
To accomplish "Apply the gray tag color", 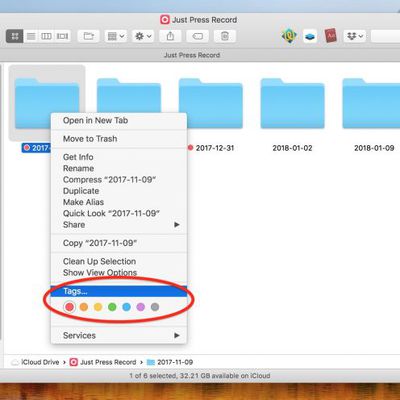I will tap(155, 307).
